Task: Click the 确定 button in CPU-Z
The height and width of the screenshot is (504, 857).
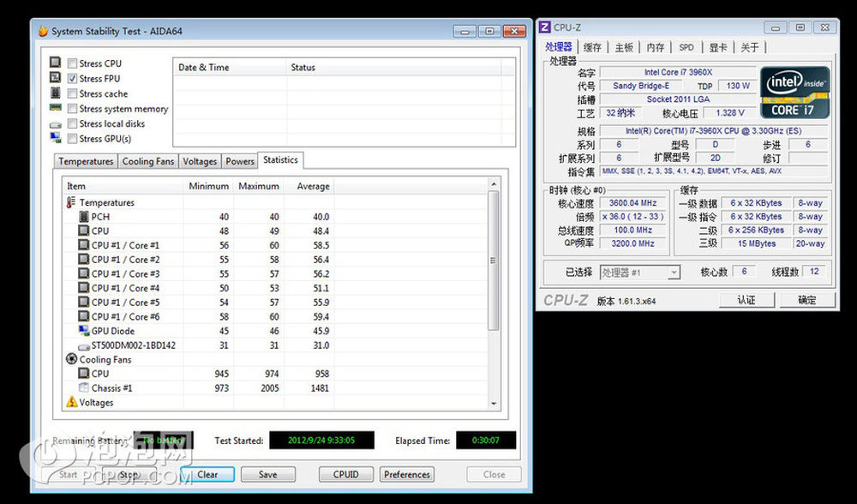Action: coord(806,299)
